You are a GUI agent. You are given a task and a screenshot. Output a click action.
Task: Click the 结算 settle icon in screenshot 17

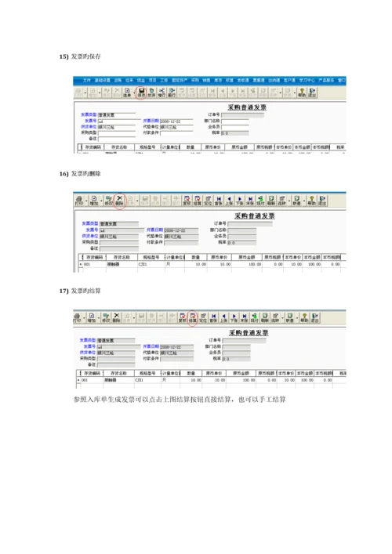(192, 317)
